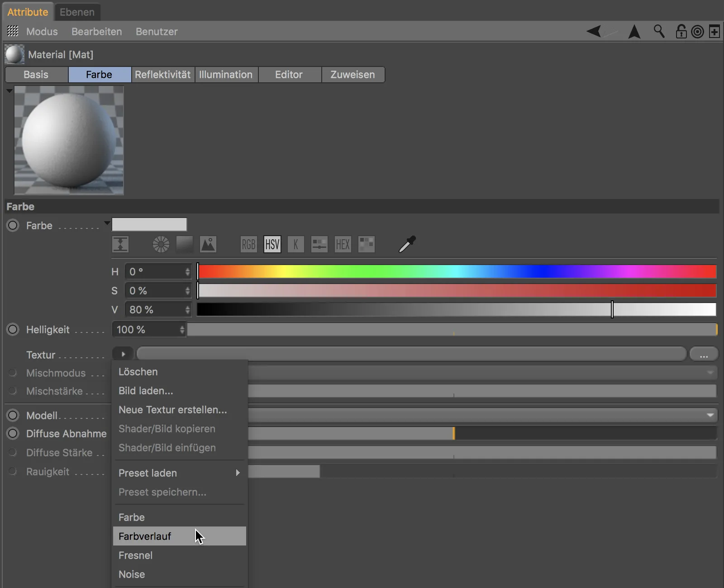Viewport: 724px width, 588px height.
Task: Go back with the left arrow icon
Action: pos(594,31)
